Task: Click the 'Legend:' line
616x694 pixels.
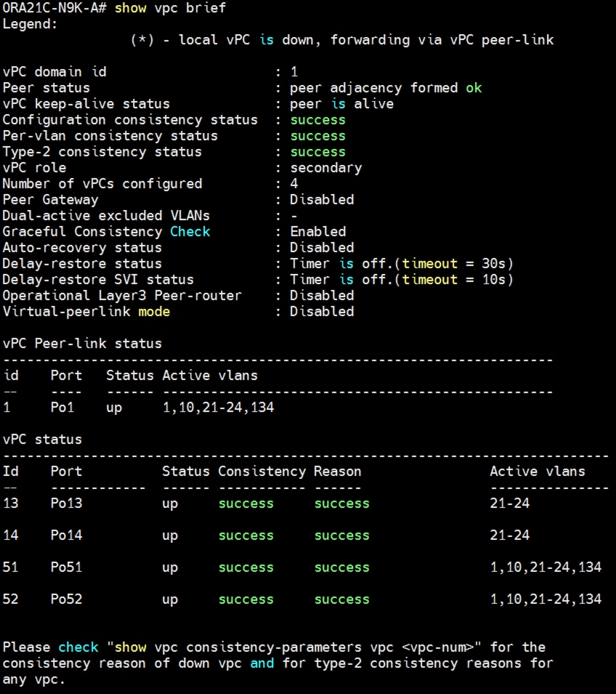Action: [30, 24]
